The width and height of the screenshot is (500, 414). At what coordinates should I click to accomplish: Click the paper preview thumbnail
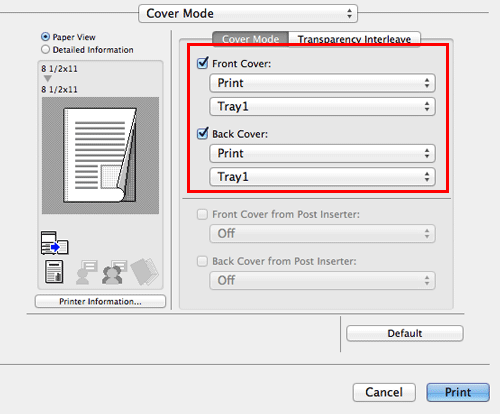coord(100,155)
